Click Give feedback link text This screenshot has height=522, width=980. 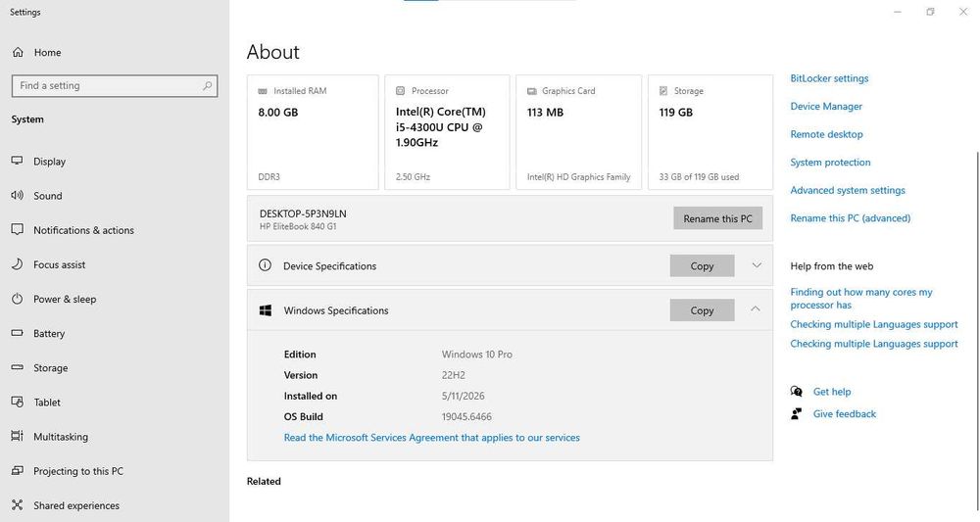[x=845, y=413]
